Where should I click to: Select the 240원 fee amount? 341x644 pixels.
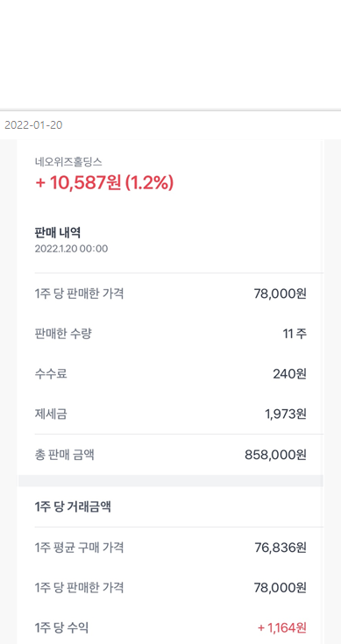[289, 374]
